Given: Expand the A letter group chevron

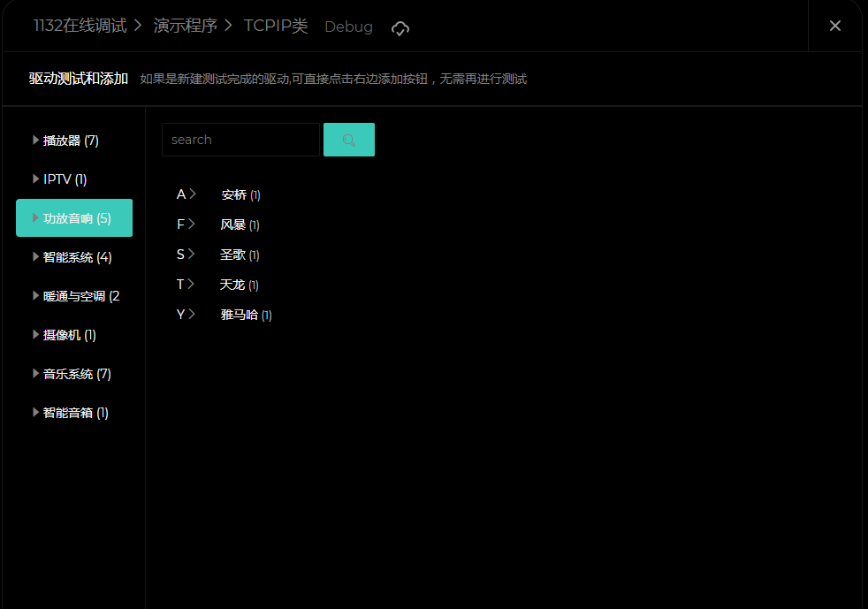Looking at the screenshot, I should point(192,194).
